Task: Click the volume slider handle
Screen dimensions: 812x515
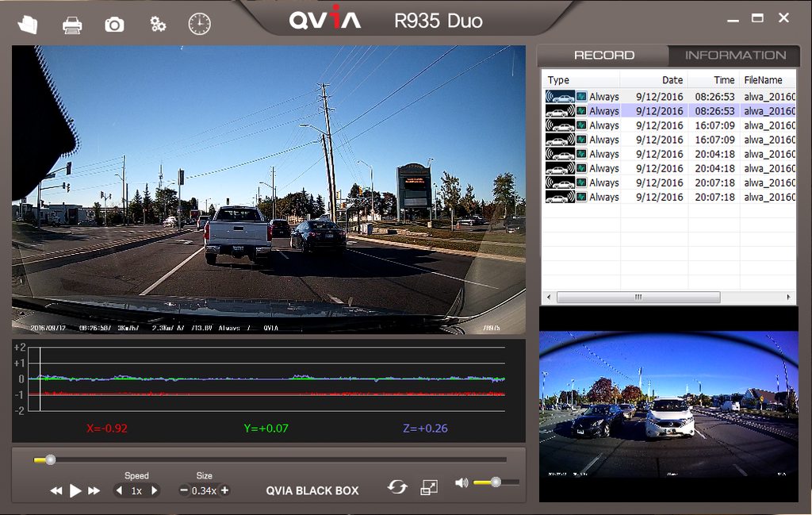Action: pos(496,482)
